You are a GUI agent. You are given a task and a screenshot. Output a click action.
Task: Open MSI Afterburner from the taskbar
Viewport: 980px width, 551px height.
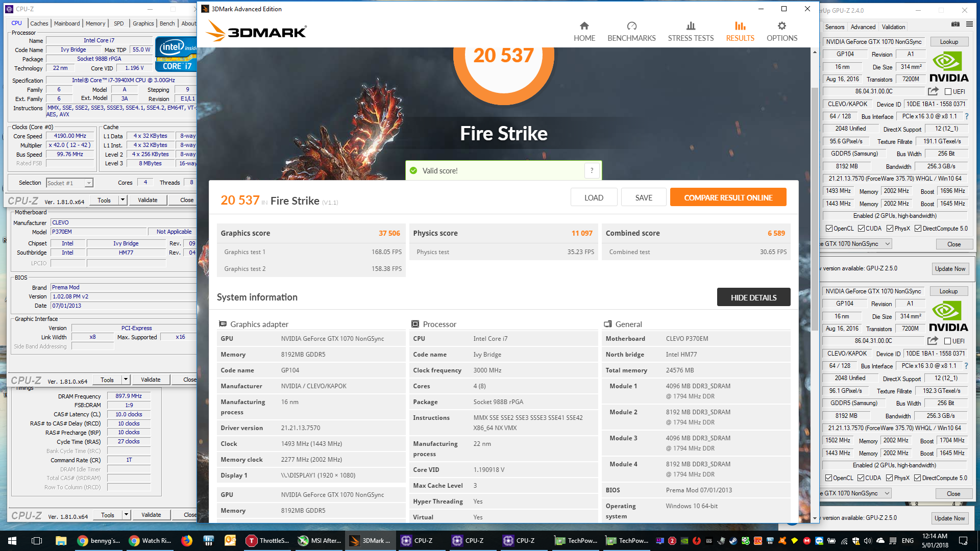pos(319,541)
